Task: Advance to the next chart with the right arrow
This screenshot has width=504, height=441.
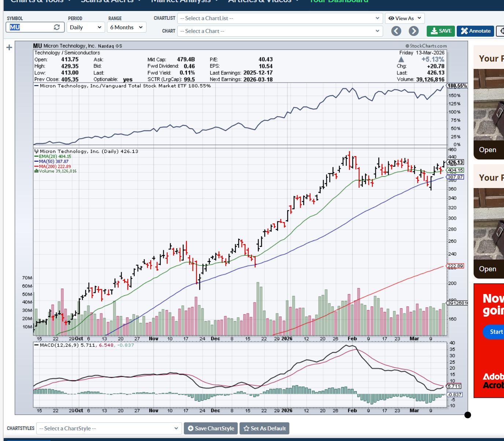Action: 414,31
